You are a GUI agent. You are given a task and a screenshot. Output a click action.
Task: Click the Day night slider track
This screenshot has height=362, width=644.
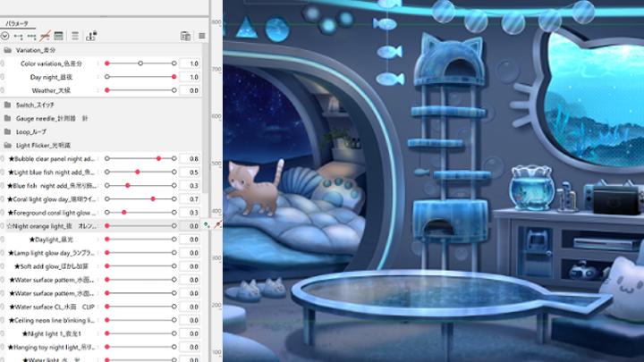[140, 77]
